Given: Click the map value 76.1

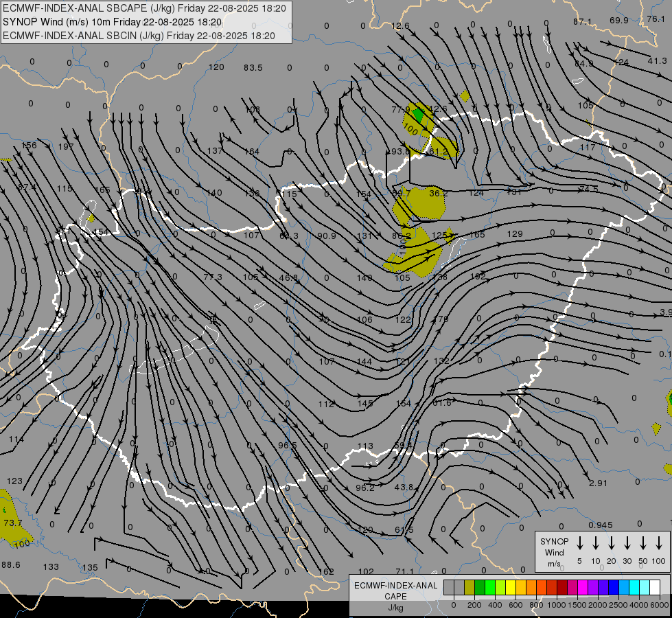Looking at the screenshot, I should [656, 19].
